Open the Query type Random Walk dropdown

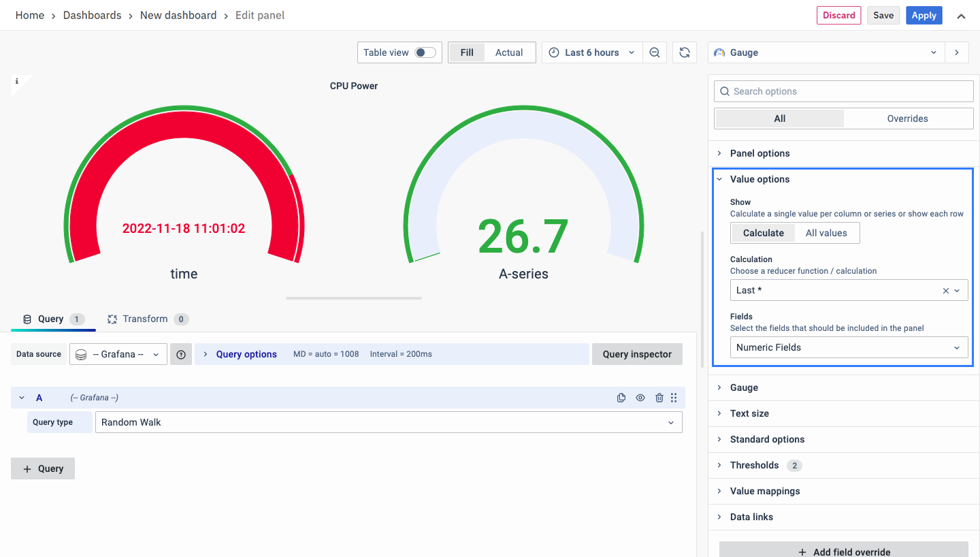pos(388,422)
